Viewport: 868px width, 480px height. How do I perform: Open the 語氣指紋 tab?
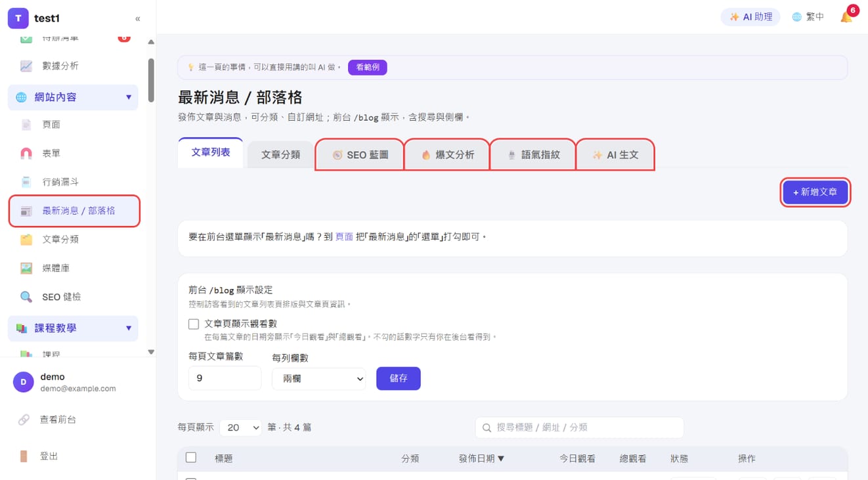[x=532, y=155]
